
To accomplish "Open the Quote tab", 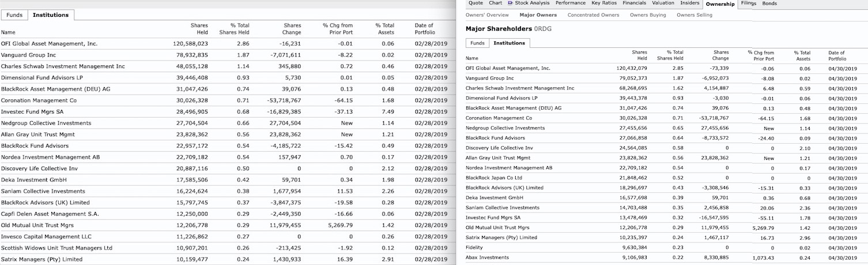I will click(476, 3).
